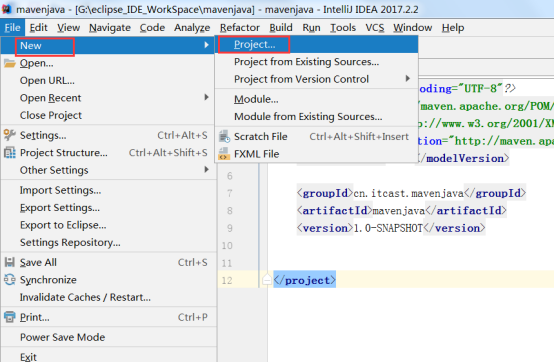Click the Project Structure icon
This screenshot has height=362, width=554.
tap(10, 153)
